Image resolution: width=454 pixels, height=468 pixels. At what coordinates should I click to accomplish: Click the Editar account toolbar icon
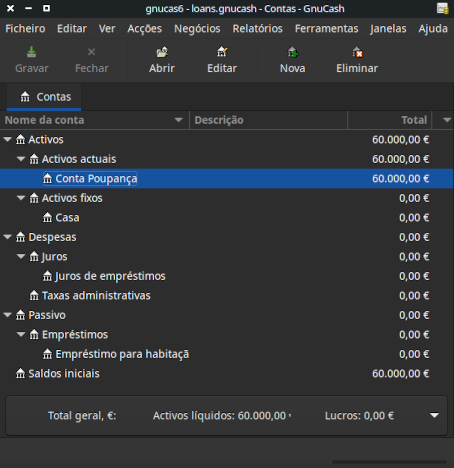(222, 52)
